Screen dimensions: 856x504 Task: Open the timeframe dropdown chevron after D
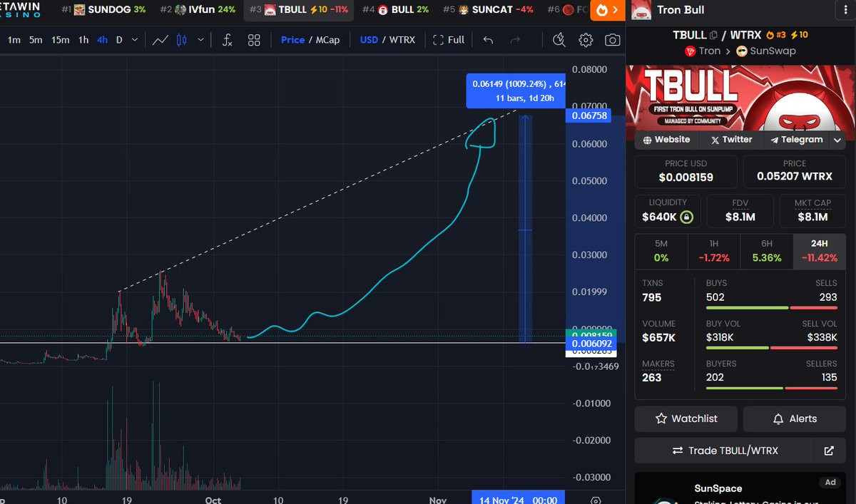coord(136,40)
